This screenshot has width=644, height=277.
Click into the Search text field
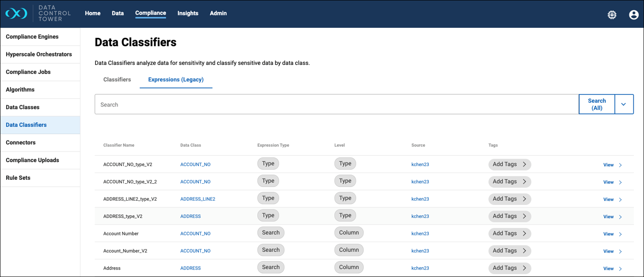336,105
